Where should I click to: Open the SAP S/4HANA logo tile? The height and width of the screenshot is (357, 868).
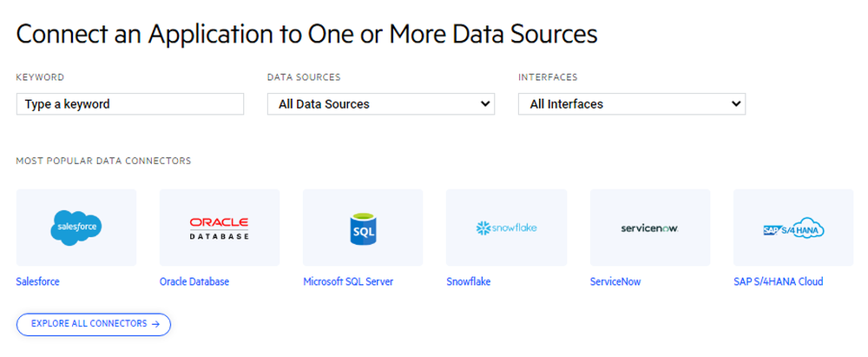pos(793,228)
